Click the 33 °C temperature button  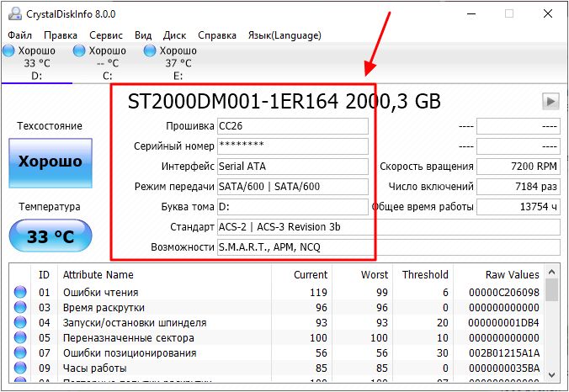tap(51, 236)
